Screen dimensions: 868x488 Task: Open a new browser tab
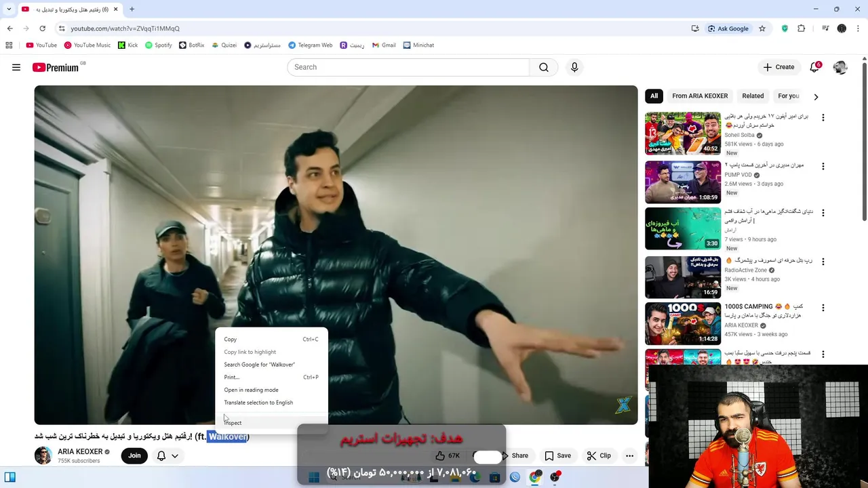[x=132, y=9]
